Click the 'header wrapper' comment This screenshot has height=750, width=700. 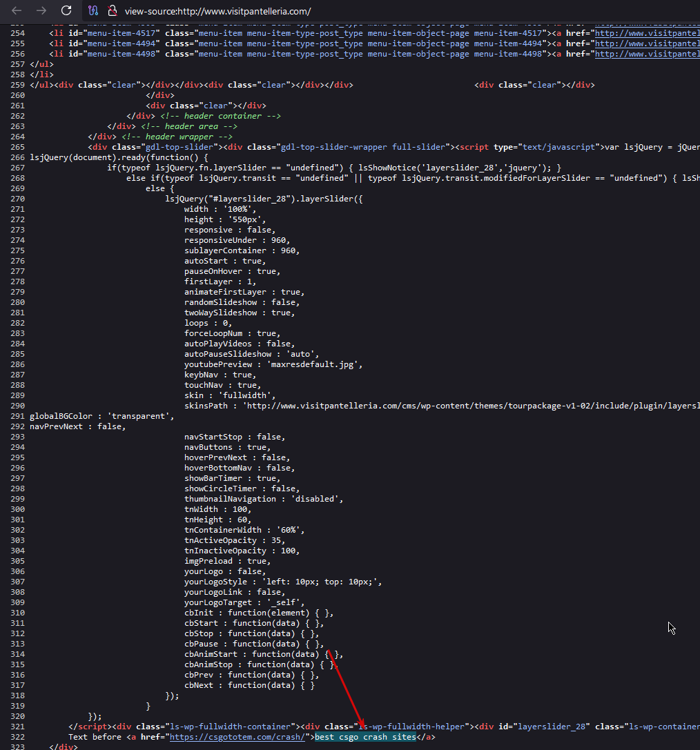[177, 137]
